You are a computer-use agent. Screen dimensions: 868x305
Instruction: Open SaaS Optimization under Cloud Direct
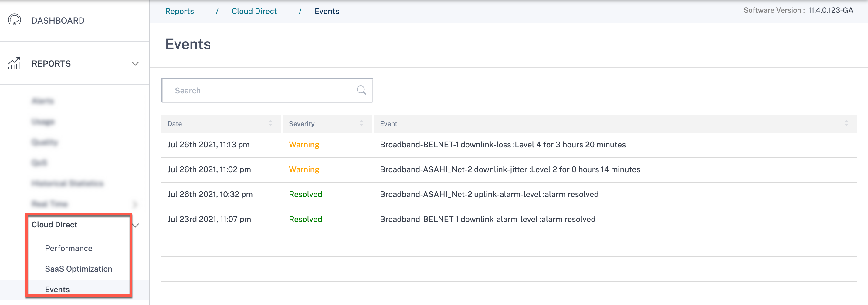pos(78,269)
